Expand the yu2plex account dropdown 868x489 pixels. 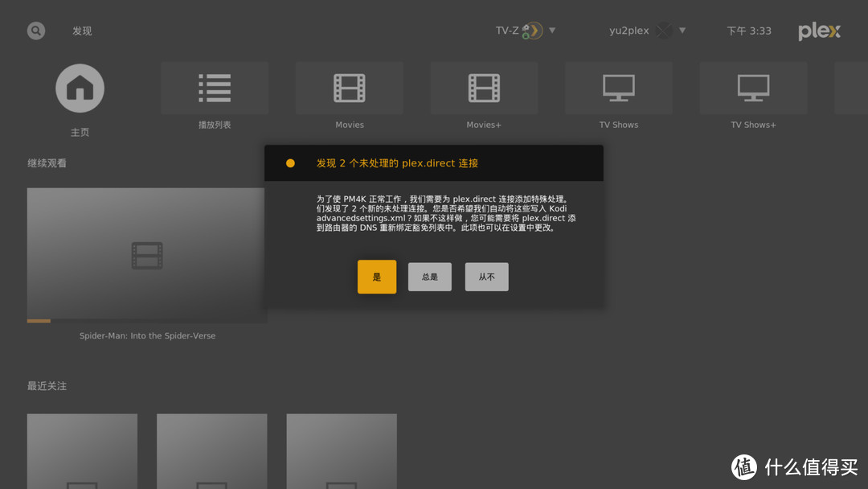(x=682, y=31)
